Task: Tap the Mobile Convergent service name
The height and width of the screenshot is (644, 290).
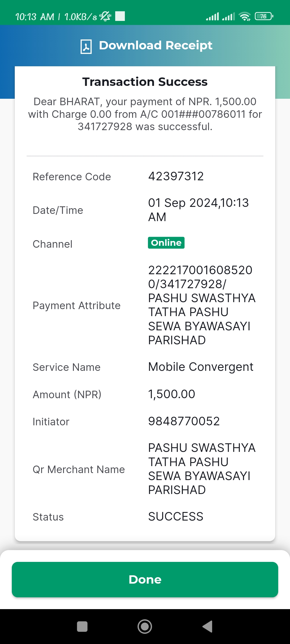Action: coord(201,367)
